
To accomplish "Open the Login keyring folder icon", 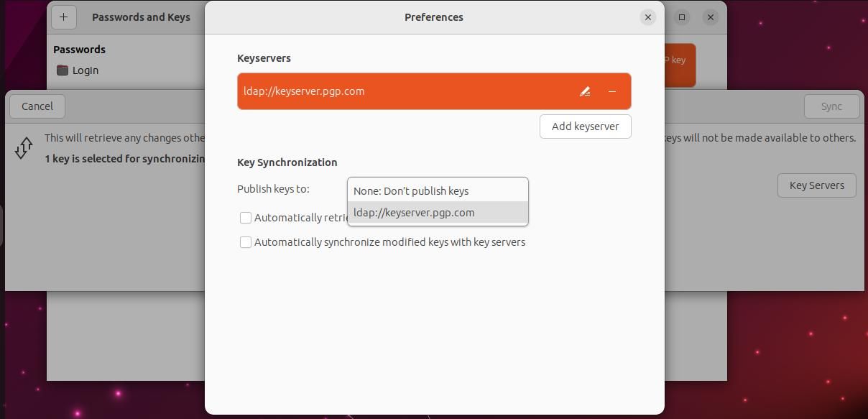I will 63,70.
